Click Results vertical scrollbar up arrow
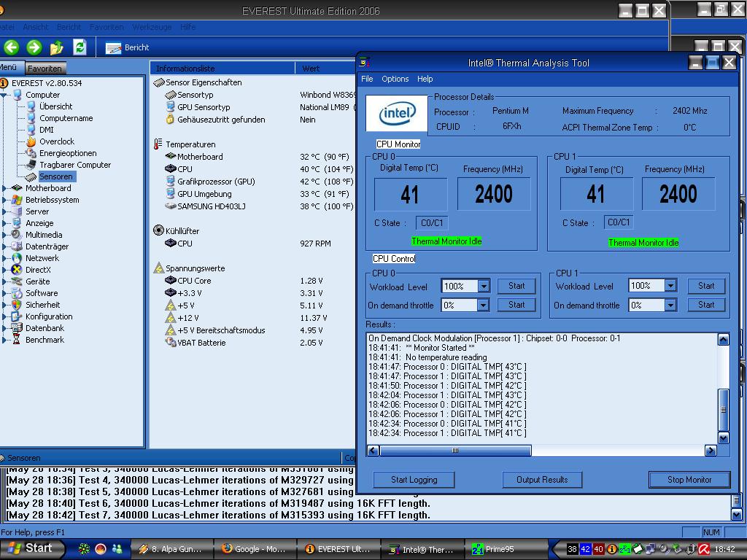This screenshot has height=560, width=747. [x=723, y=340]
